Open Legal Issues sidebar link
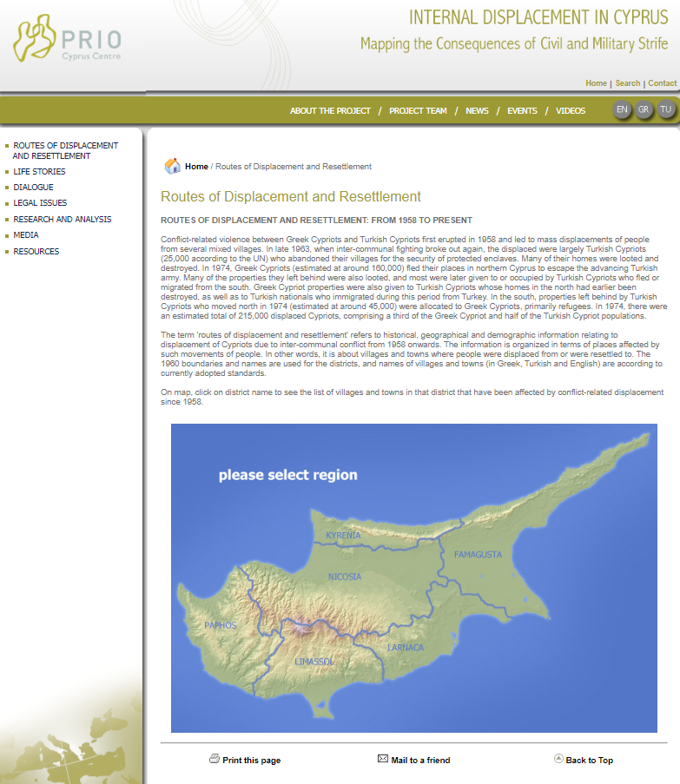Viewport: 680px width, 784px height. [x=40, y=203]
